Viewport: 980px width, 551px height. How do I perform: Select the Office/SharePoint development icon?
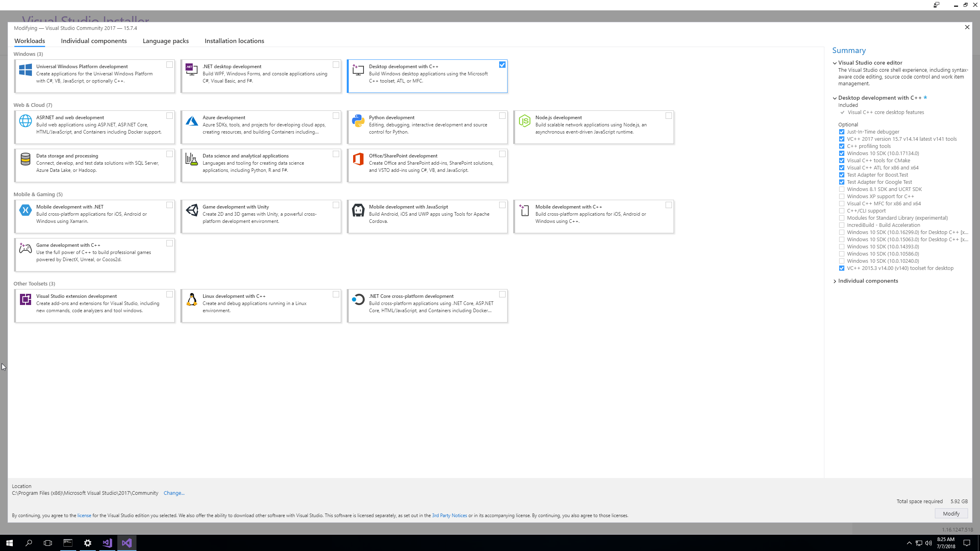pos(358,159)
